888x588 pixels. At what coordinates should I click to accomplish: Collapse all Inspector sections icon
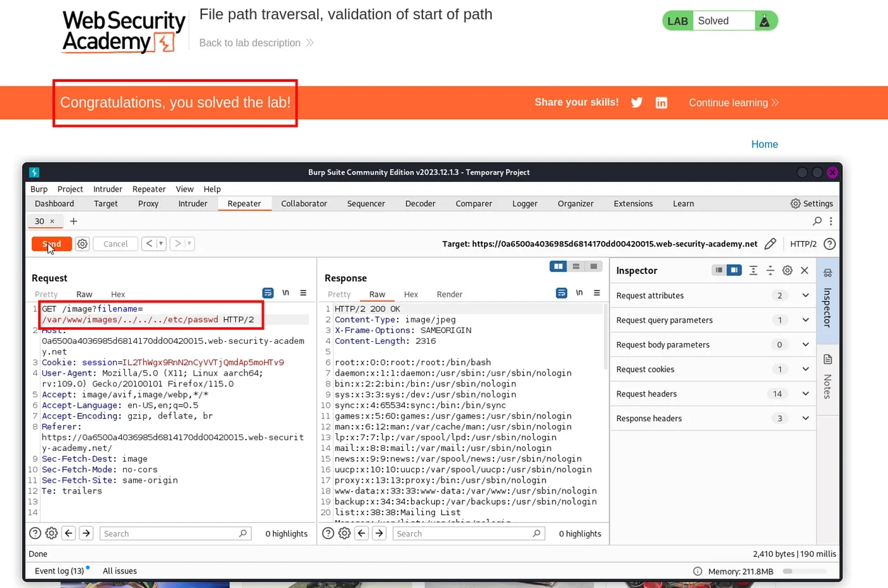point(770,270)
